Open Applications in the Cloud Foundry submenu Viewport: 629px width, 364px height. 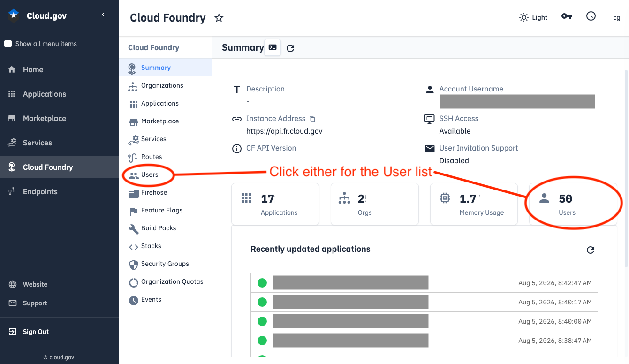(x=166, y=103)
